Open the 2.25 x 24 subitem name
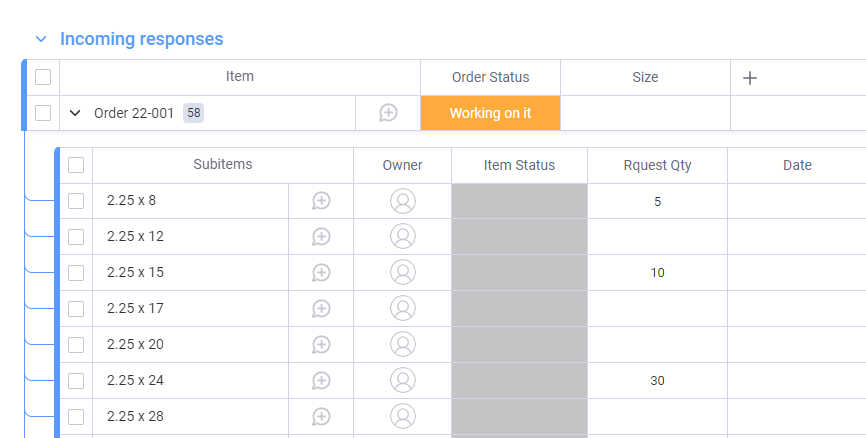The width and height of the screenshot is (866, 438). point(135,381)
